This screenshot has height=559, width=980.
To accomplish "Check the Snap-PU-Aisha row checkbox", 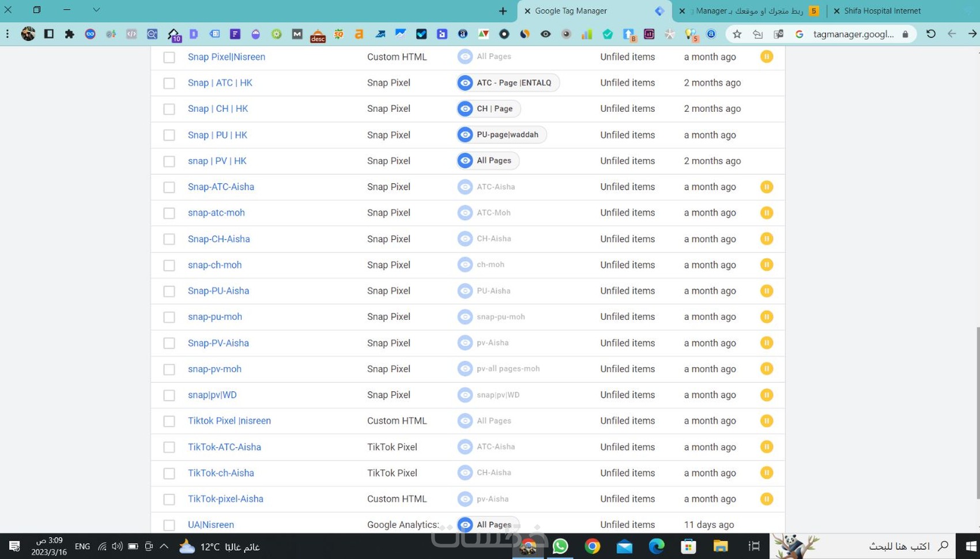I will click(169, 291).
